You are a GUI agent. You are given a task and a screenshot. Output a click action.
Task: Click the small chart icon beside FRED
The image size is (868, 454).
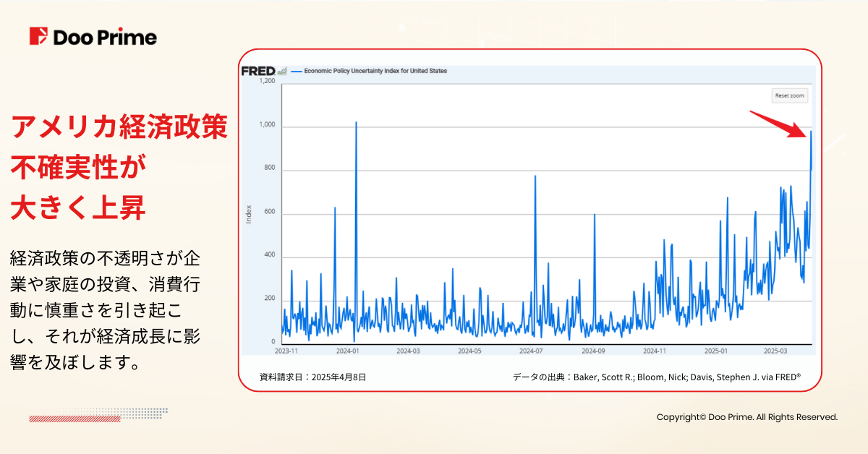tap(282, 71)
